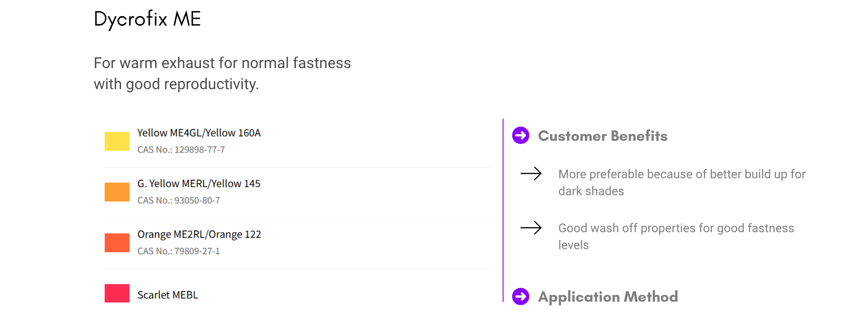Open the Orange ME2RL/Orange 122 entry
The image size is (868, 314).
pos(199,234)
